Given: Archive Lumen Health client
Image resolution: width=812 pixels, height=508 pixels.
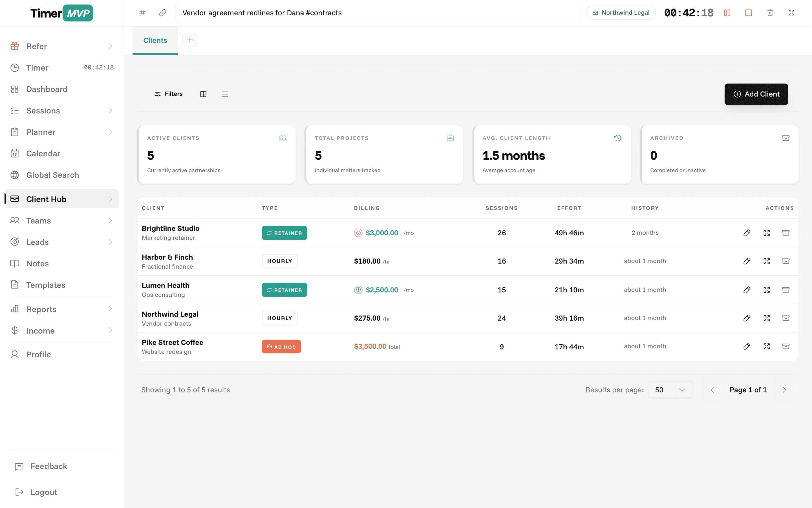Looking at the screenshot, I should (x=786, y=290).
